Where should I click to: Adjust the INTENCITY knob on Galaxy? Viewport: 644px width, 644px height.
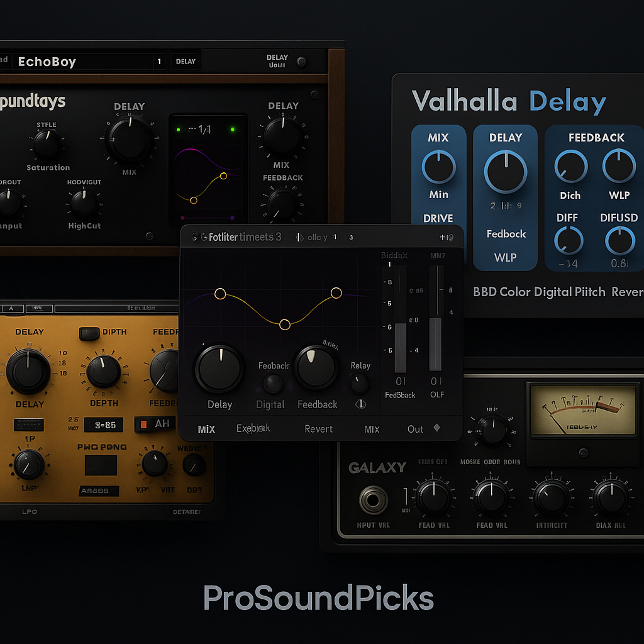pos(551,499)
